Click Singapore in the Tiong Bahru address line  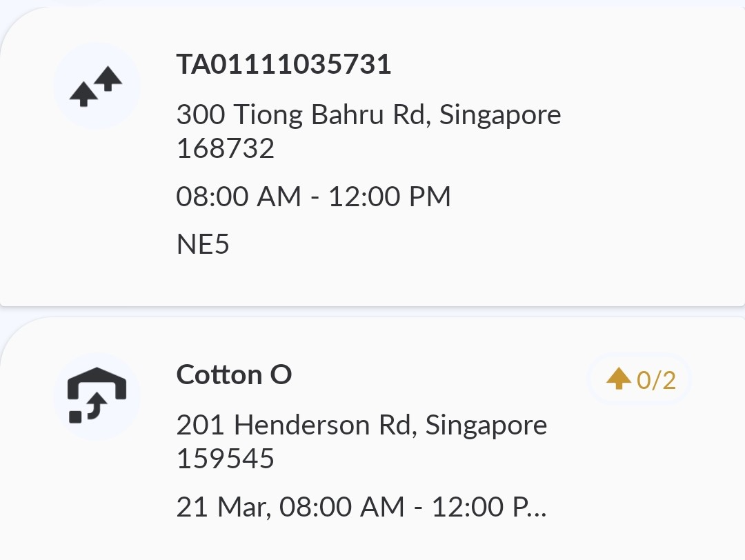500,114
